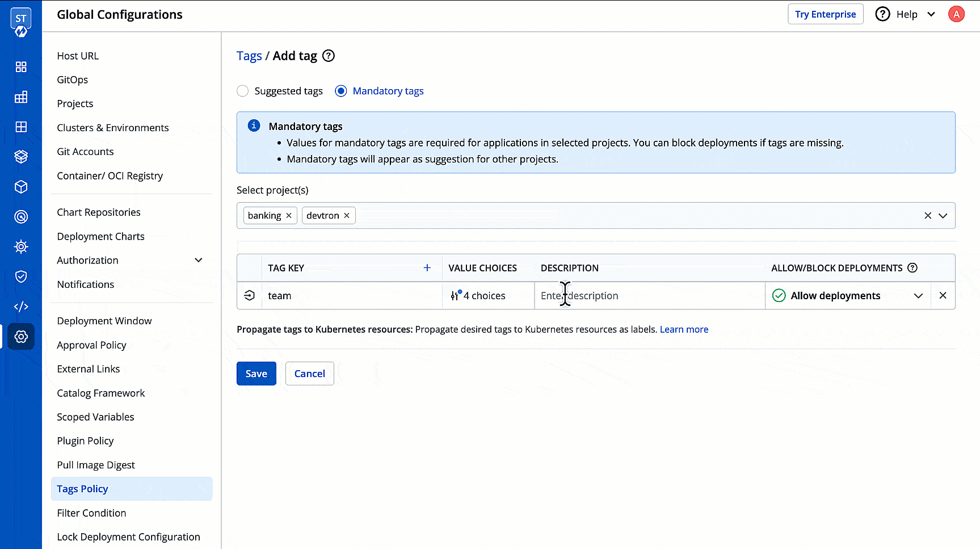The image size is (980, 549).
Task: Expand the Select project(s) dropdown
Action: [943, 216]
